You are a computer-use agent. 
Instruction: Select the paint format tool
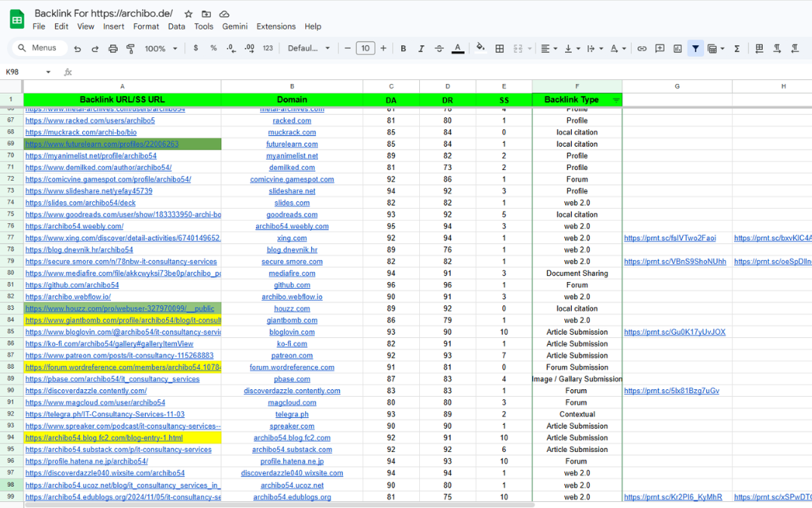130,48
